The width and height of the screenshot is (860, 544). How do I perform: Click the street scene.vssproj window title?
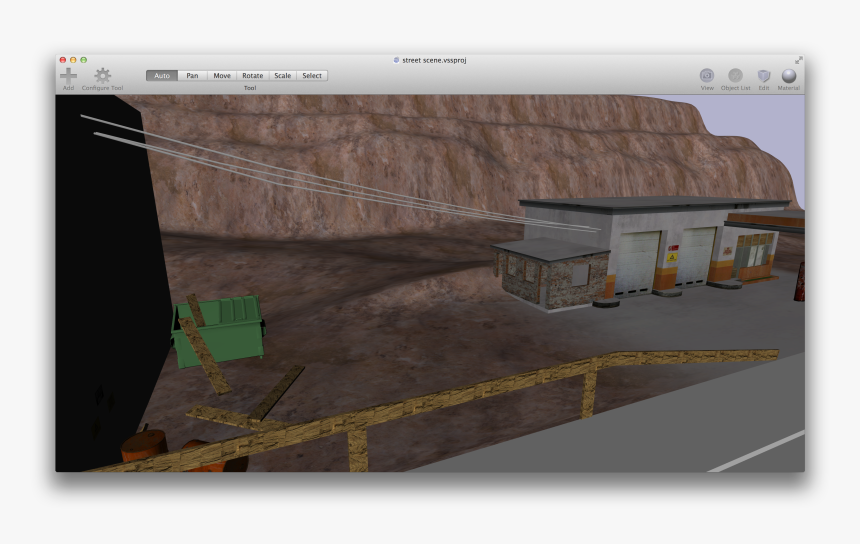434,60
